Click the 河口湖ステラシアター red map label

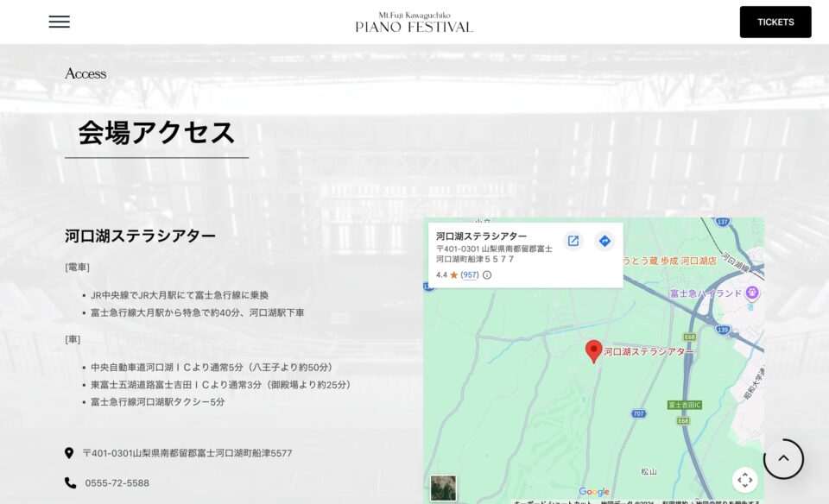tap(649, 352)
